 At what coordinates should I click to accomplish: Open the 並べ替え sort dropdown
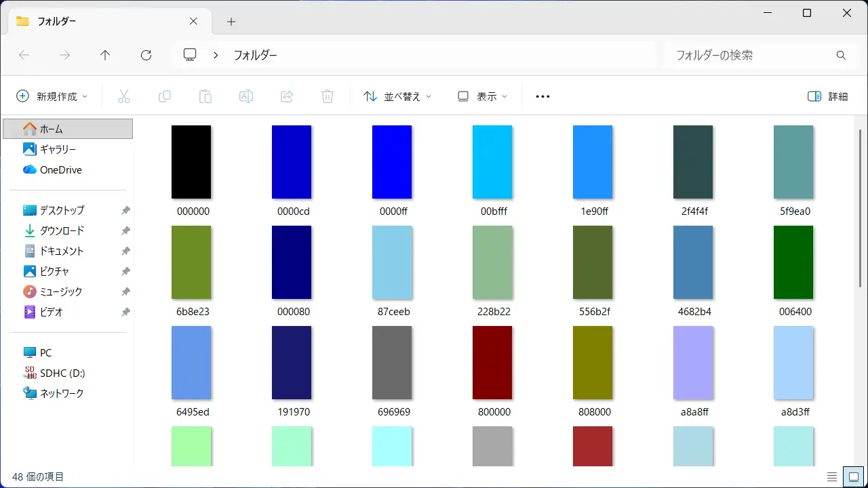[397, 96]
